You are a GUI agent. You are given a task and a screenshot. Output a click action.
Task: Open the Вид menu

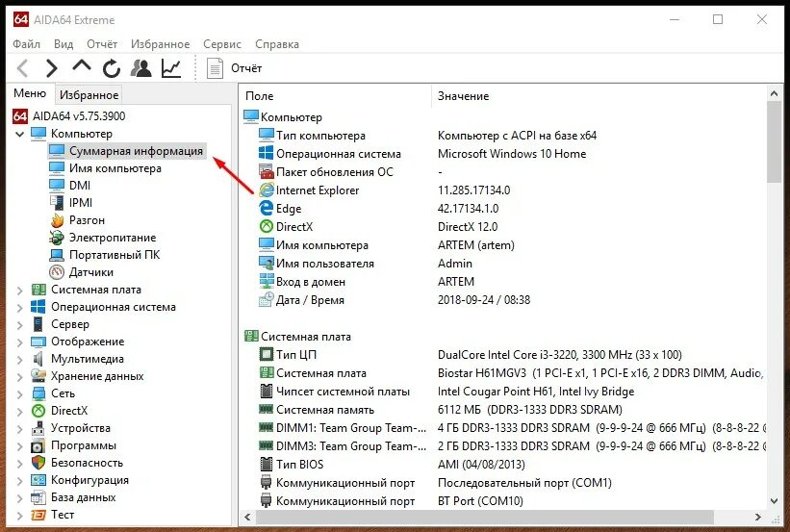[x=64, y=44]
